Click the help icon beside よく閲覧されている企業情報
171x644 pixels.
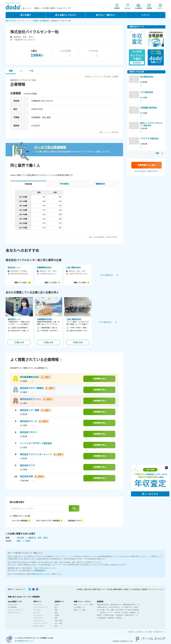click(x=61, y=360)
